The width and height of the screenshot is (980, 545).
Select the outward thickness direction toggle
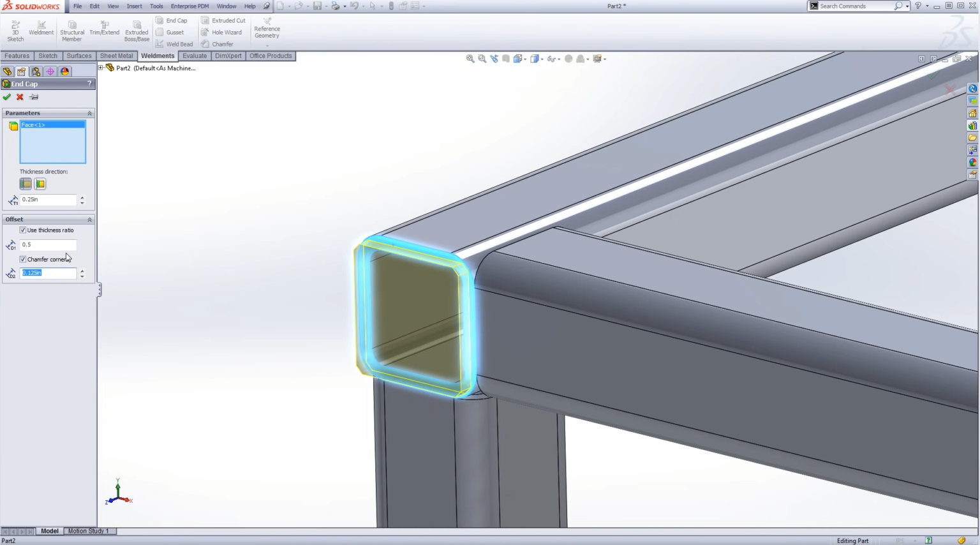[x=26, y=184]
